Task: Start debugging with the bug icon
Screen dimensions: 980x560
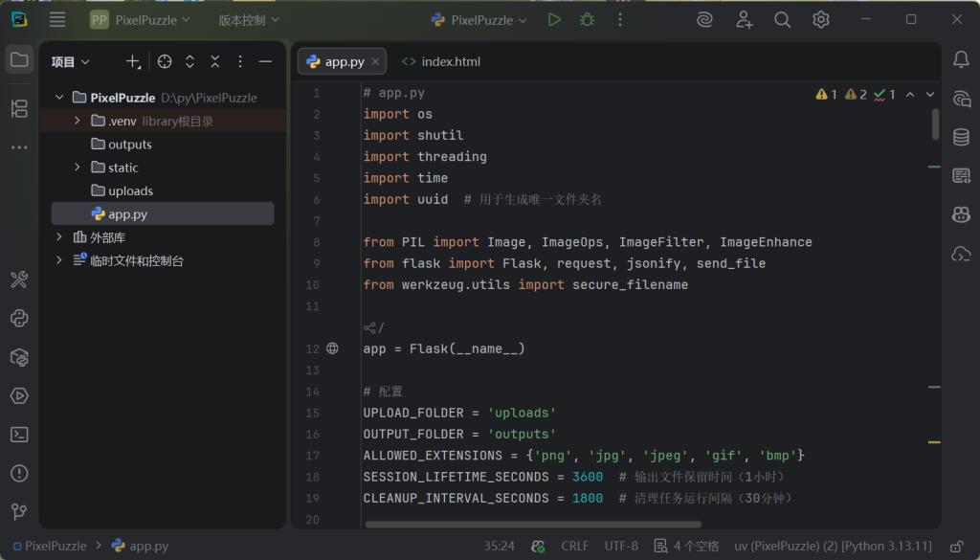Action: 587,19
